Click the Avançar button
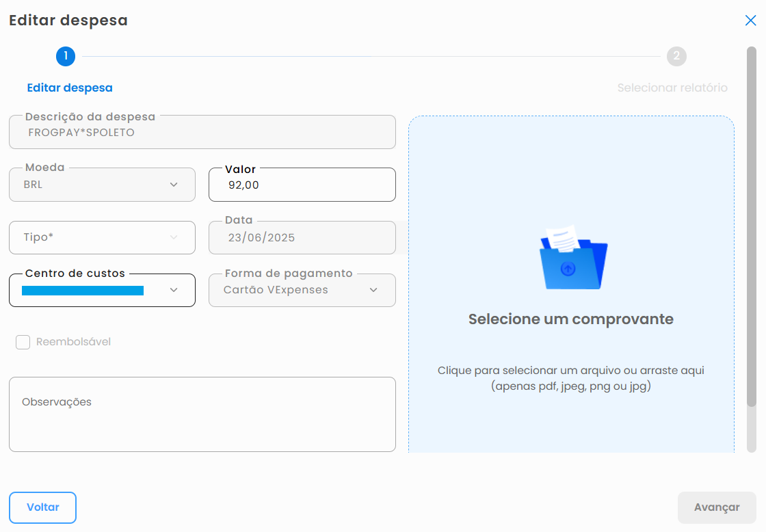The width and height of the screenshot is (766, 532). pos(717,507)
